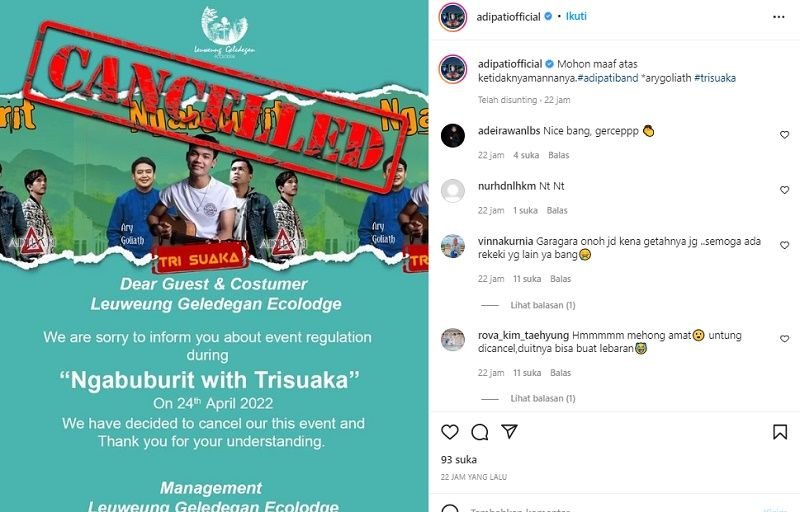Open the #adipatiband hashtag
The image size is (800, 512).
[608, 78]
